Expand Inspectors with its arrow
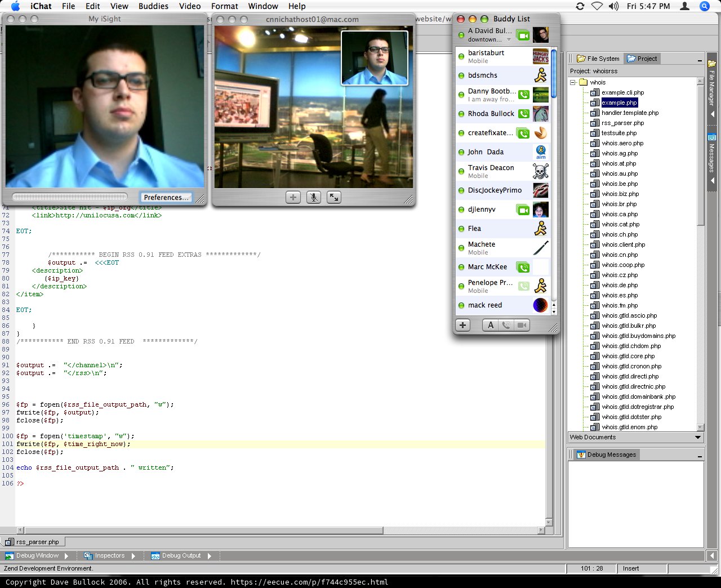721x588 pixels. [x=133, y=556]
